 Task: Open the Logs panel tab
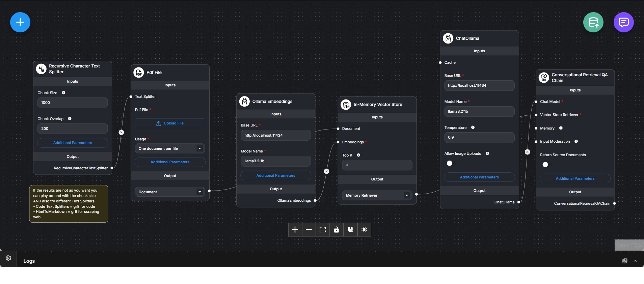coord(29,261)
